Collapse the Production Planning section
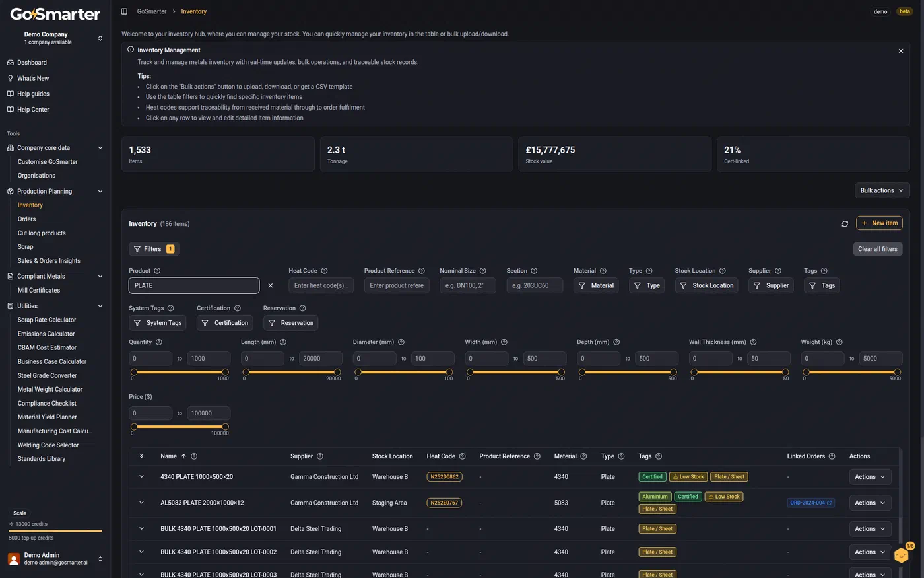 100,192
